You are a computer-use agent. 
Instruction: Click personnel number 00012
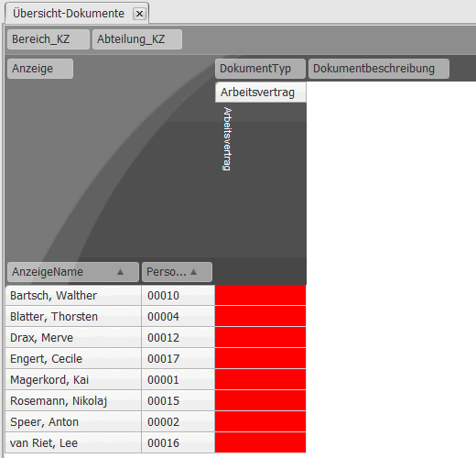click(178, 338)
